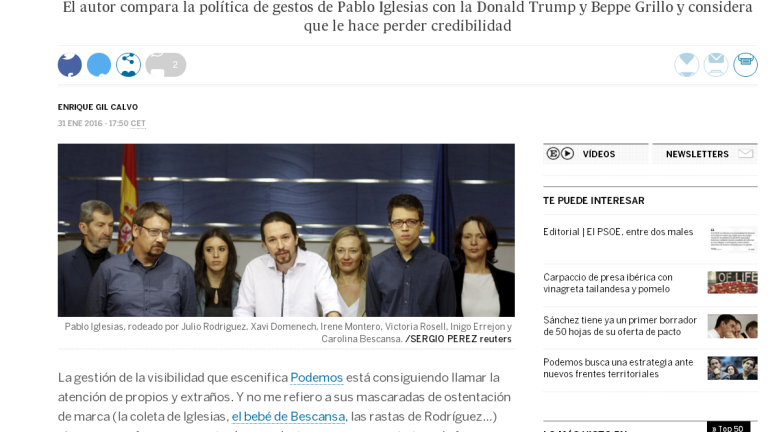Viewport: 768px width, 432px height.
Task: Open author Enrique Gil Calvo's page
Action: 98,107
